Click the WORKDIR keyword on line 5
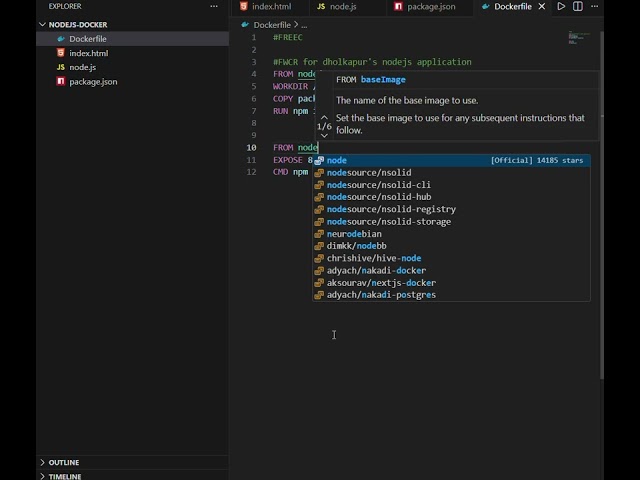The image size is (640, 480). pos(290,87)
